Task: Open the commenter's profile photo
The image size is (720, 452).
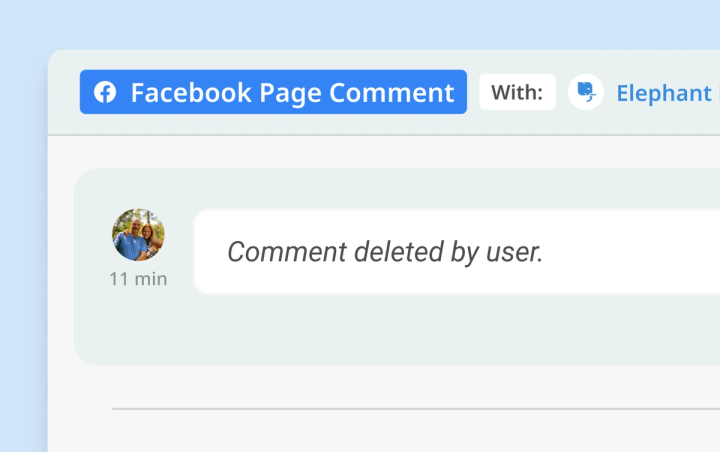Action: [x=138, y=235]
